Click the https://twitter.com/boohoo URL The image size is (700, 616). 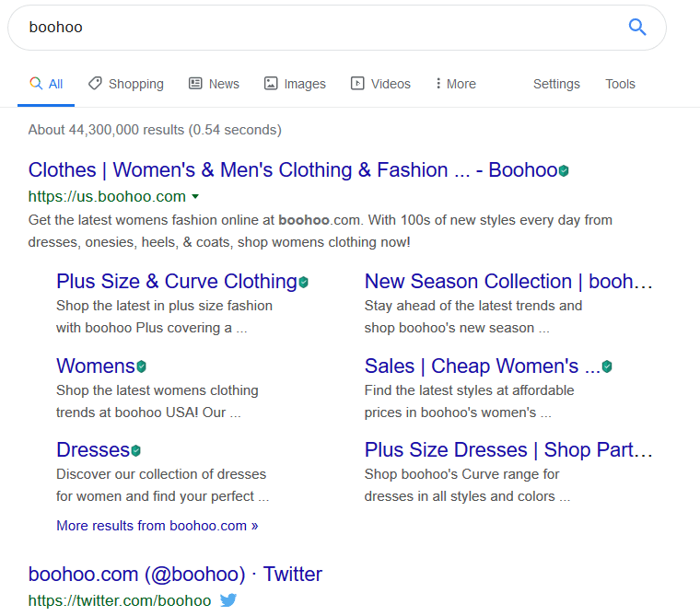click(x=120, y=601)
